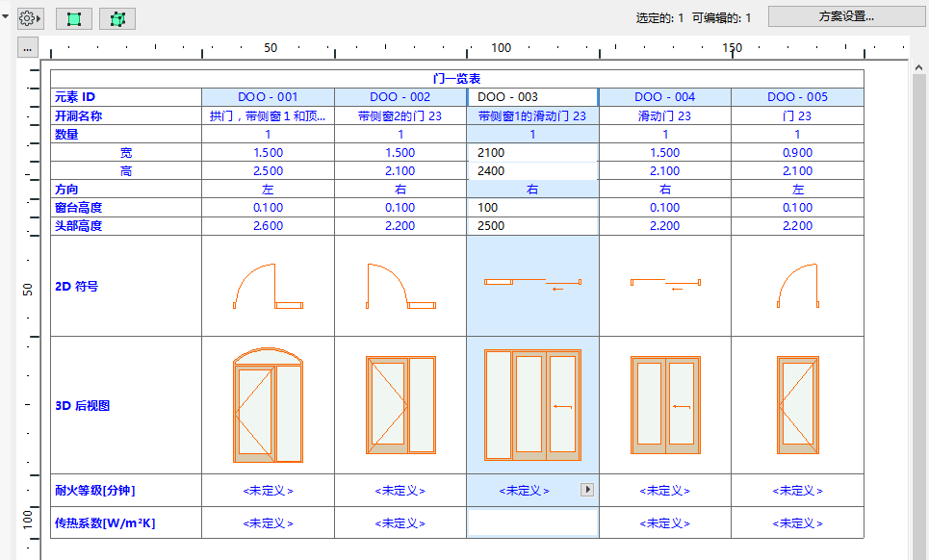Expand options on the gear icon's side arrow
929x560 pixels.
pos(39,17)
